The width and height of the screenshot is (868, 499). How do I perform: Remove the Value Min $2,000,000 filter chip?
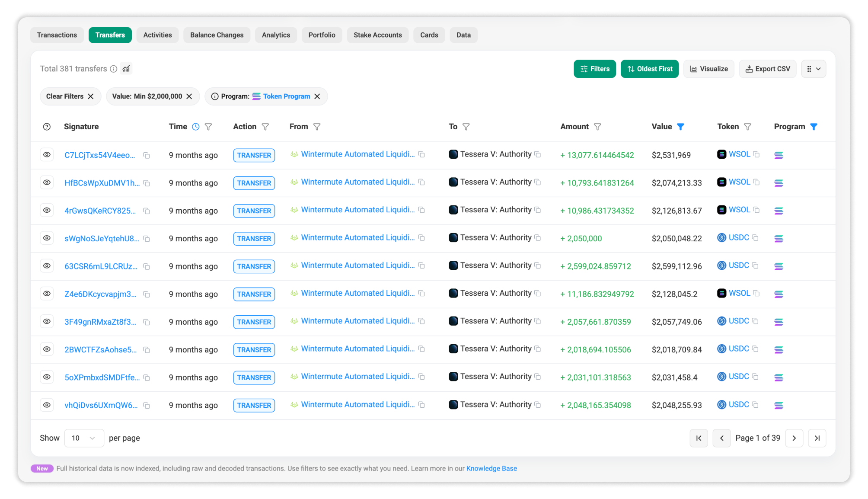189,96
